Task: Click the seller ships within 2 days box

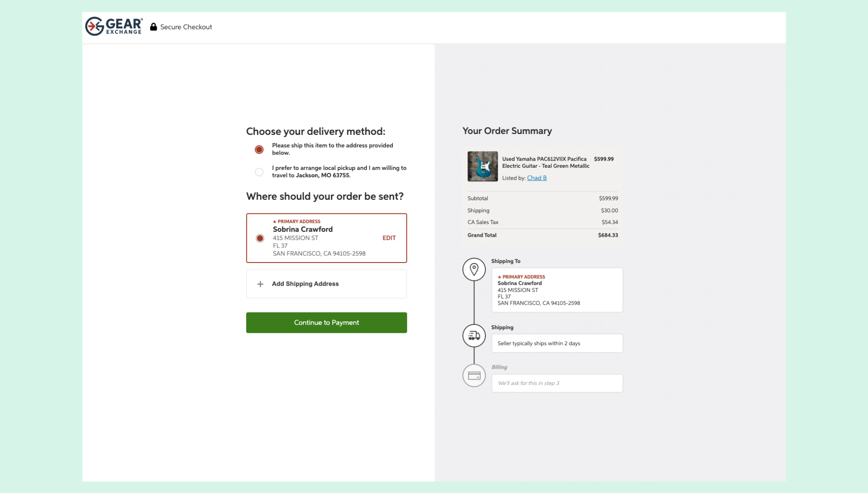Action: coord(557,343)
